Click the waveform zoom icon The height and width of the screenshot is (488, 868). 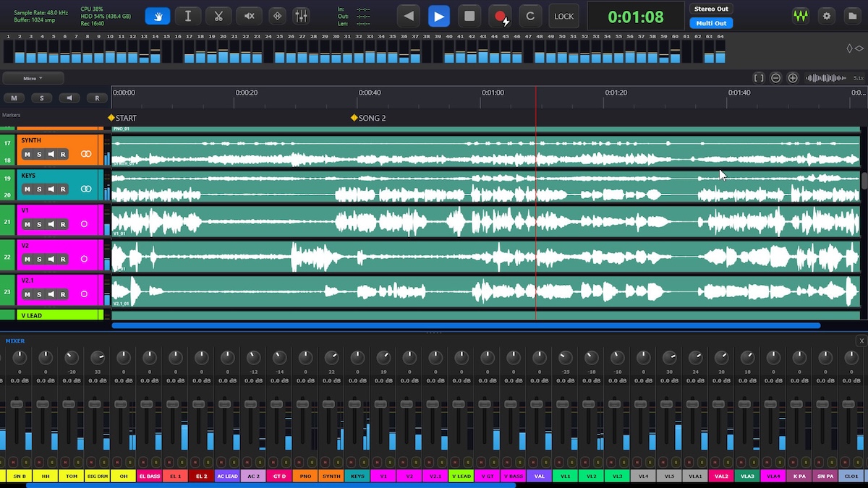[826, 78]
